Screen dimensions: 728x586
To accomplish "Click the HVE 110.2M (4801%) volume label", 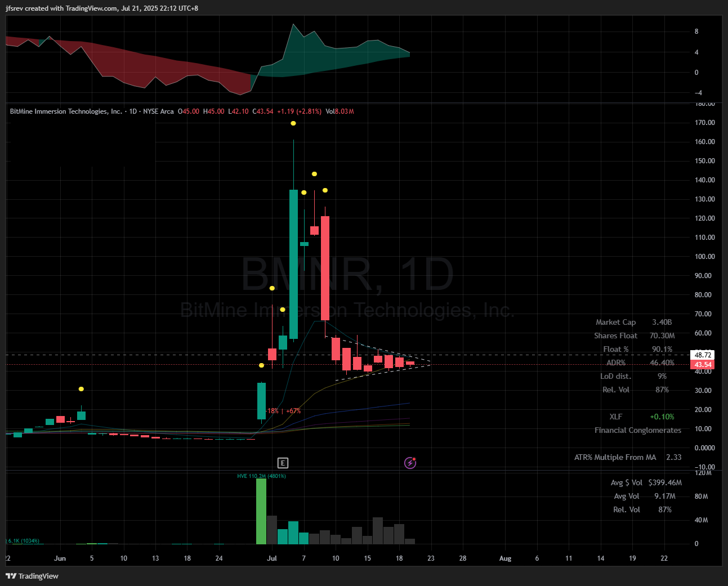I will click(x=261, y=476).
